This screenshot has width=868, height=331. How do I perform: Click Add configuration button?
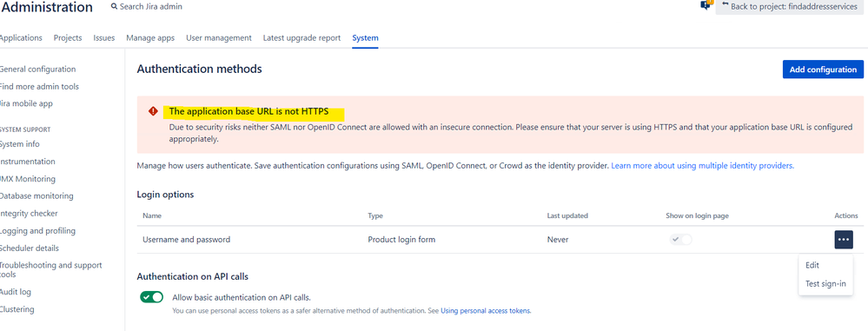823,70
